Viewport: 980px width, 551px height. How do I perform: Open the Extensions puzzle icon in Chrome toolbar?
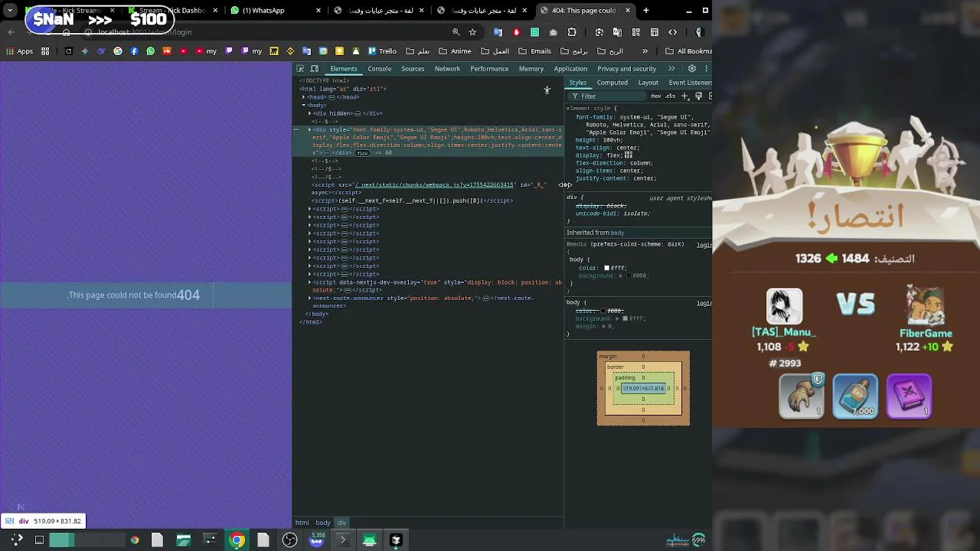572,32
